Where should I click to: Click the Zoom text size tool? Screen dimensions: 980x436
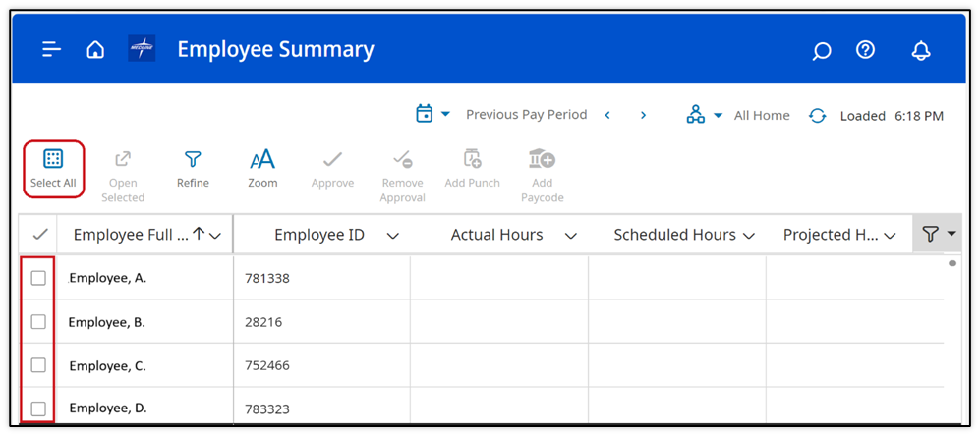(262, 168)
